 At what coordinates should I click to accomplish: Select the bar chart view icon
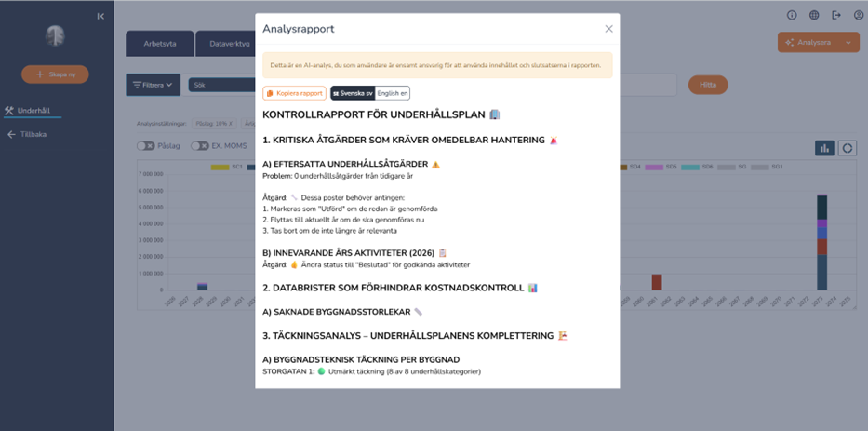[x=824, y=148]
